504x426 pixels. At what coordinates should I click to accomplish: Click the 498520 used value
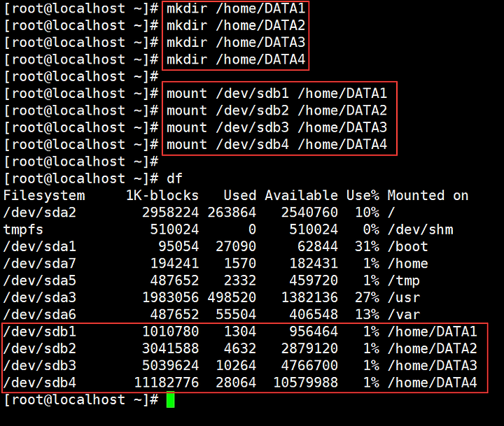pyautogui.click(x=232, y=298)
